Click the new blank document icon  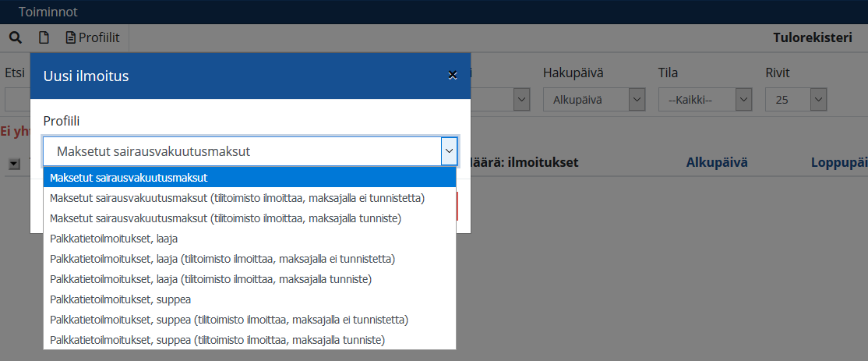coord(44,37)
